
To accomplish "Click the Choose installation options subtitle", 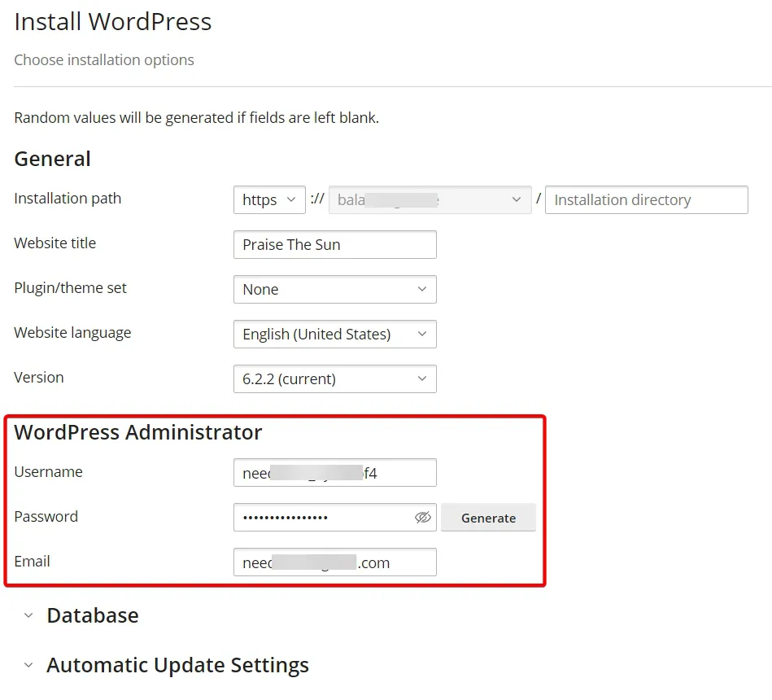I will (x=104, y=60).
